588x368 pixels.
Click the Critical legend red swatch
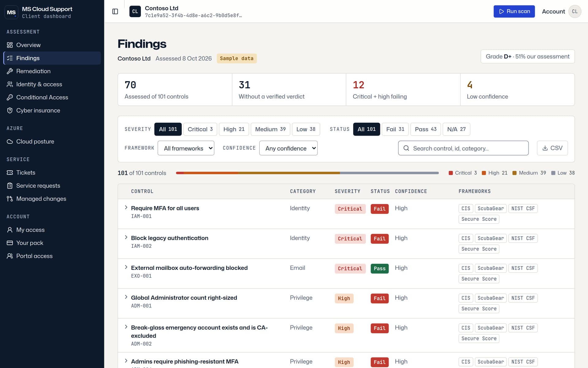pos(450,173)
